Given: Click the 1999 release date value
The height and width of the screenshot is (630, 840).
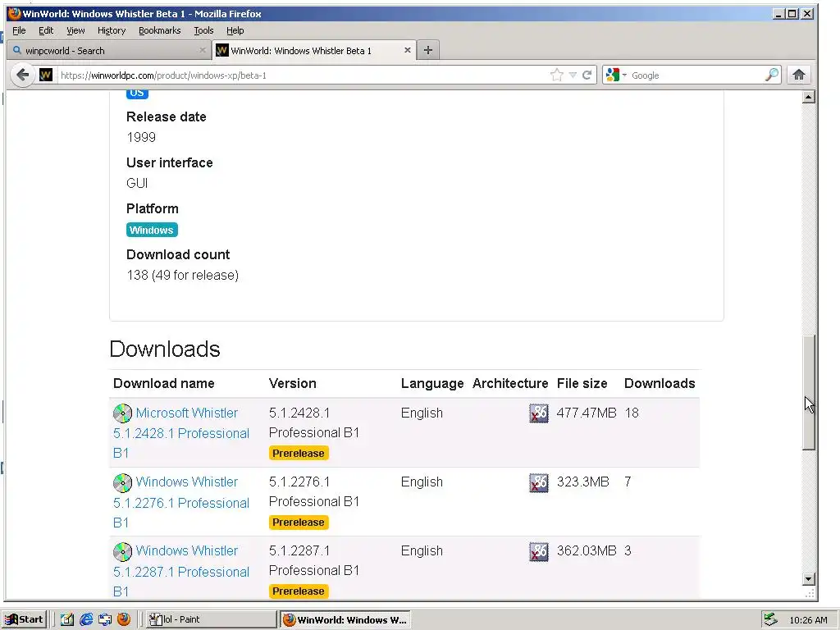Looking at the screenshot, I should [x=141, y=137].
